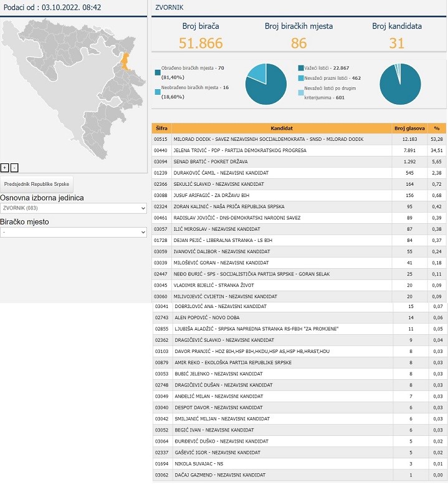This screenshot has width=448, height=492.
Task: Select the Jelena Trivić PDP candidate row
Action: click(282, 150)
